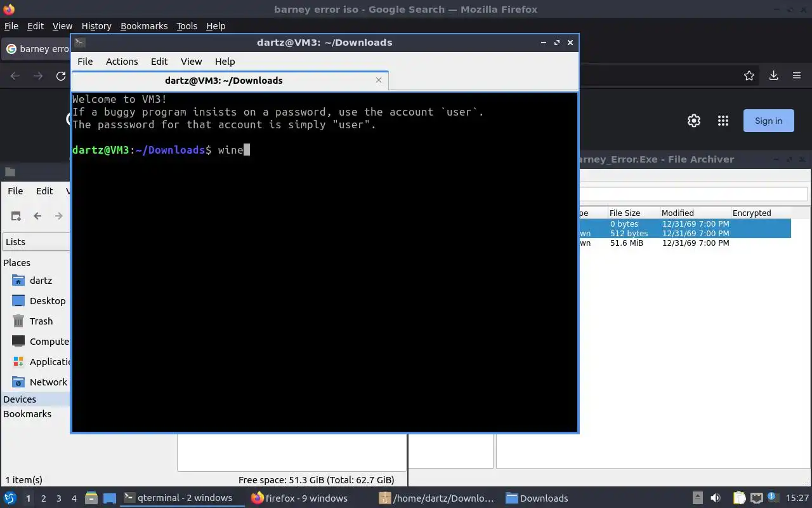The height and width of the screenshot is (508, 812).
Task: Open the network tray icon
Action: coord(756,498)
